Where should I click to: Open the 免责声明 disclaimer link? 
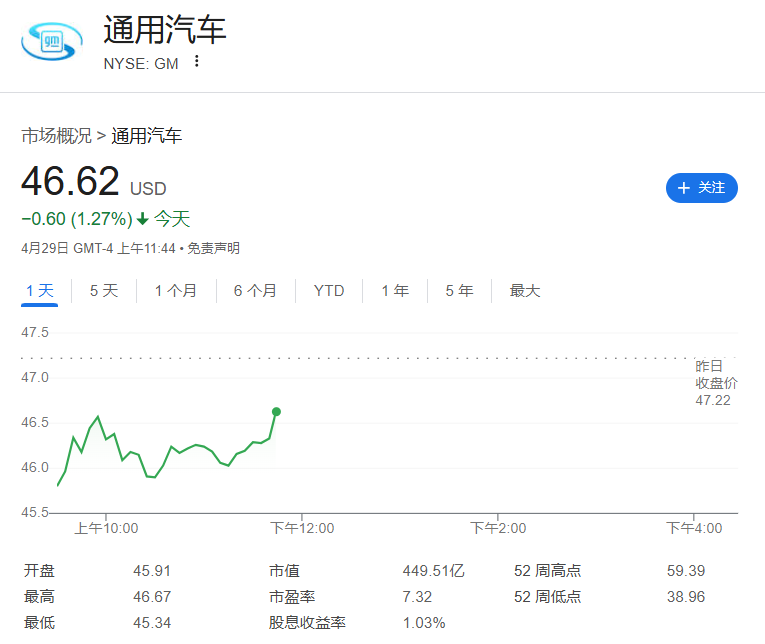pyautogui.click(x=214, y=248)
